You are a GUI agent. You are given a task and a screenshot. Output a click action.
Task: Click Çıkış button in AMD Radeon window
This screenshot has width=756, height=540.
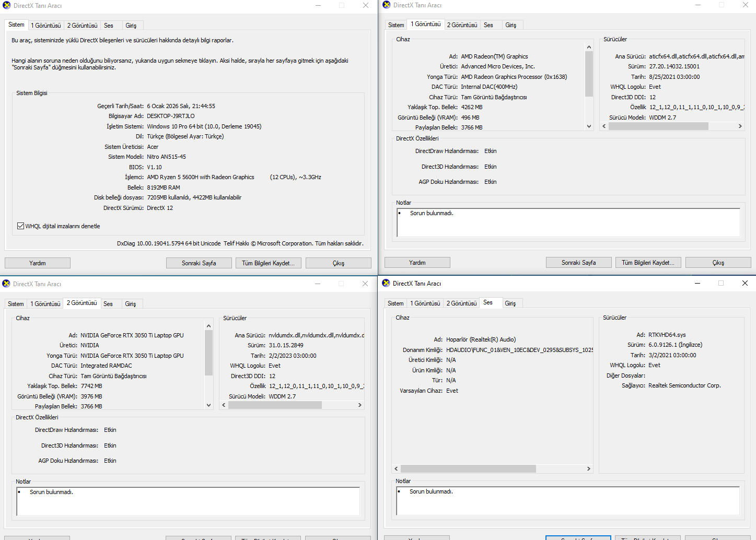718,263
